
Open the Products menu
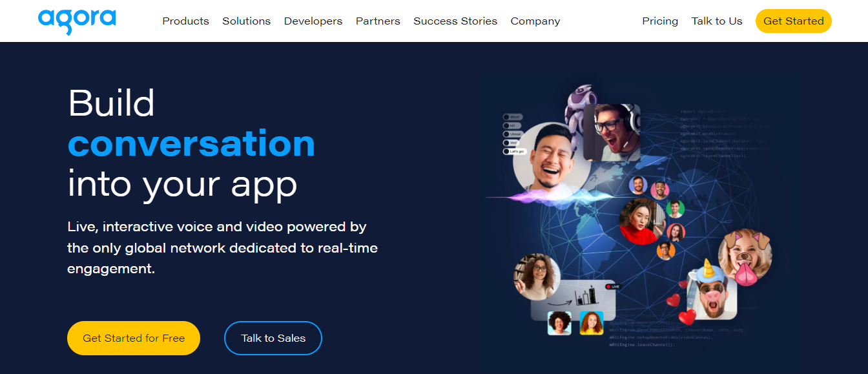tap(185, 21)
